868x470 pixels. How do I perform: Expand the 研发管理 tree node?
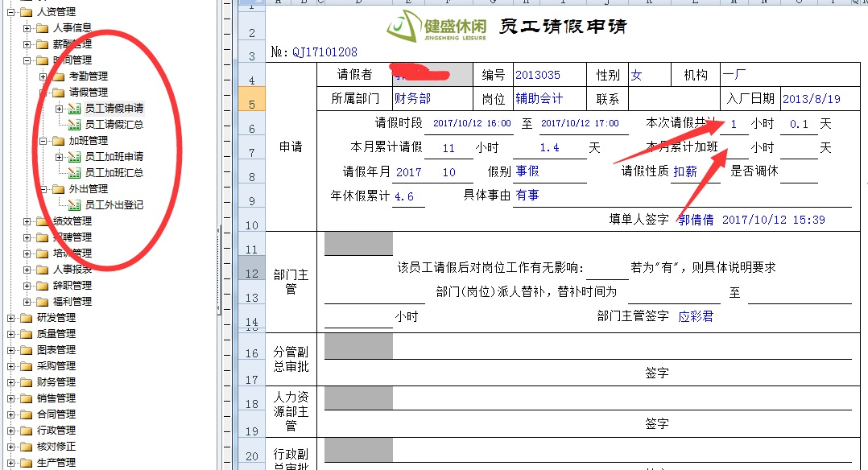11,318
